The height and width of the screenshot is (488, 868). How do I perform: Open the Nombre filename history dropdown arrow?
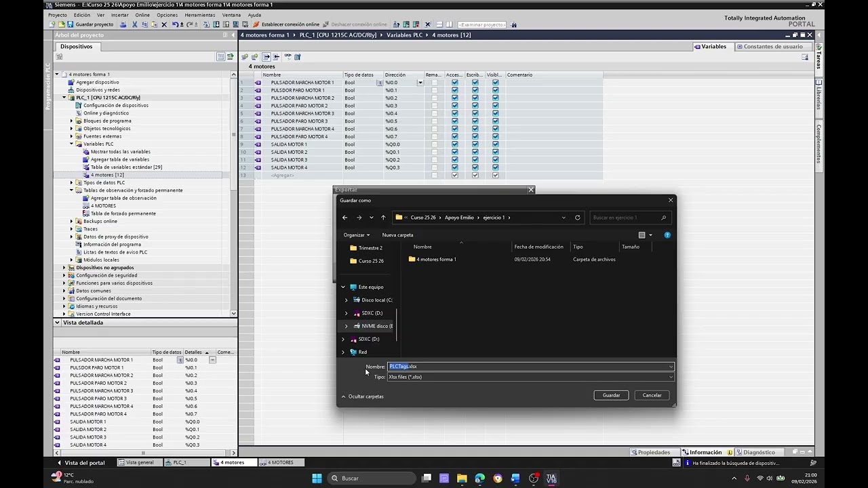(x=671, y=367)
